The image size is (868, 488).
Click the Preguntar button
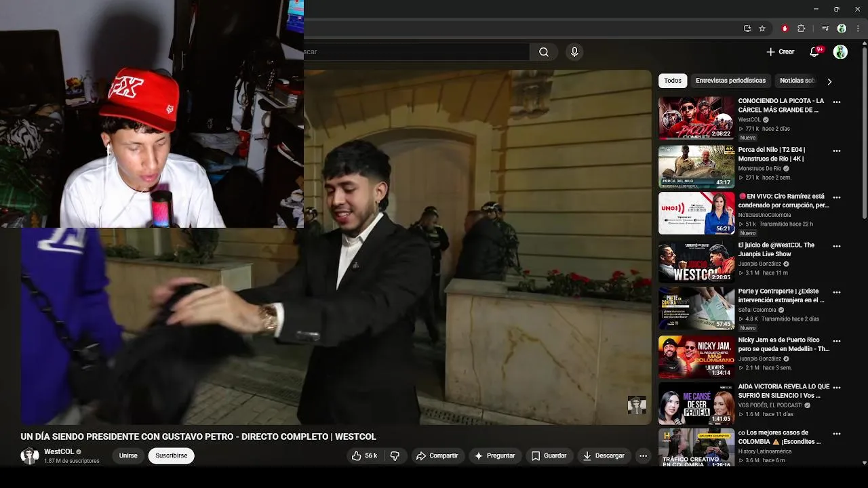point(494,456)
